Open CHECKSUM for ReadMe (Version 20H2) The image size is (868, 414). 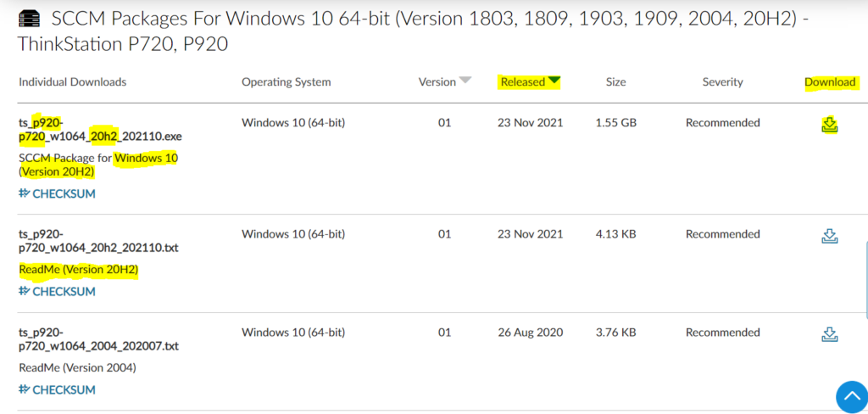coord(57,292)
